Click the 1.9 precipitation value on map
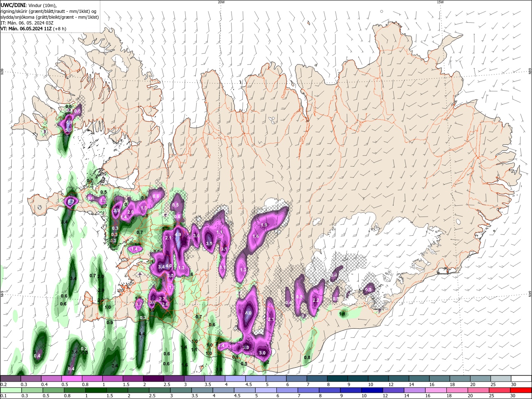 [264, 225]
